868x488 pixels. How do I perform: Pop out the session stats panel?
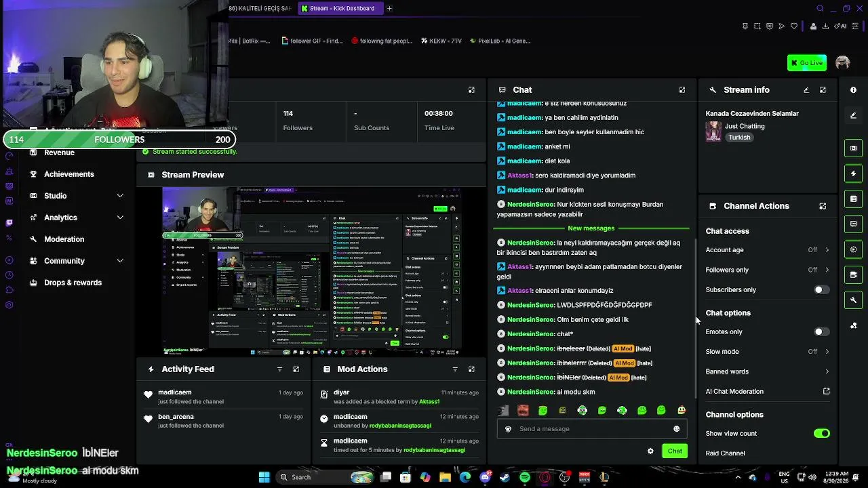pos(471,90)
